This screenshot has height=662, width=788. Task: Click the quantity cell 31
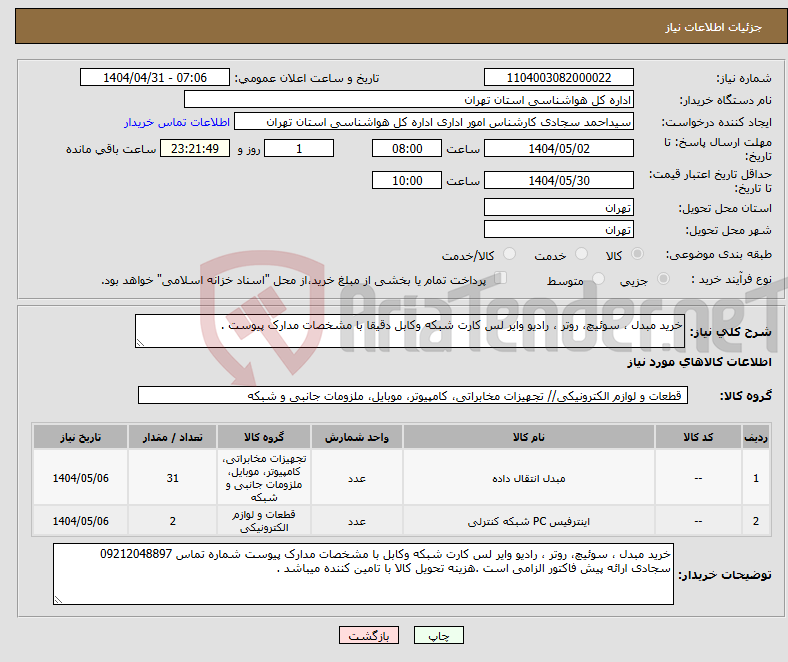[172, 478]
